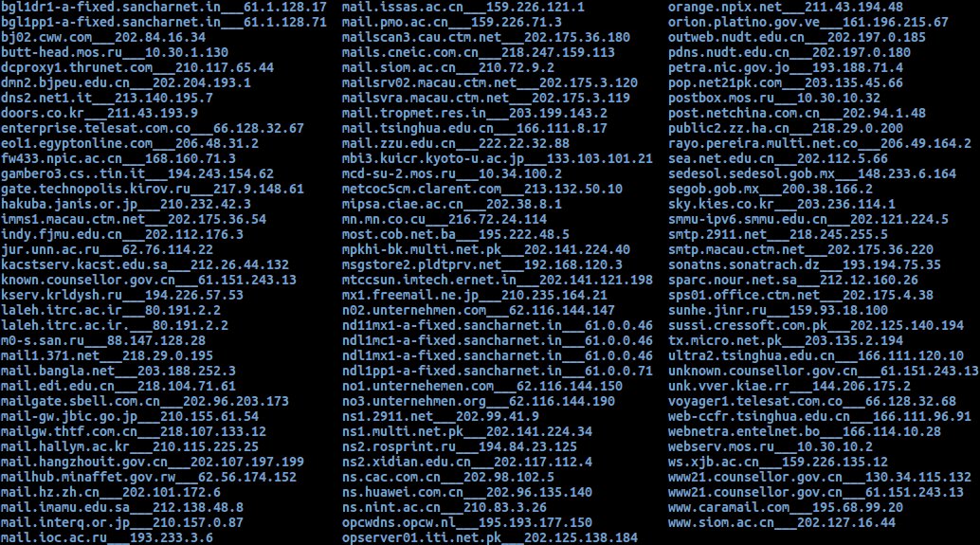Click the msgstore2.pldtprv.net line
The height and width of the screenshot is (545, 980).
click(x=481, y=264)
